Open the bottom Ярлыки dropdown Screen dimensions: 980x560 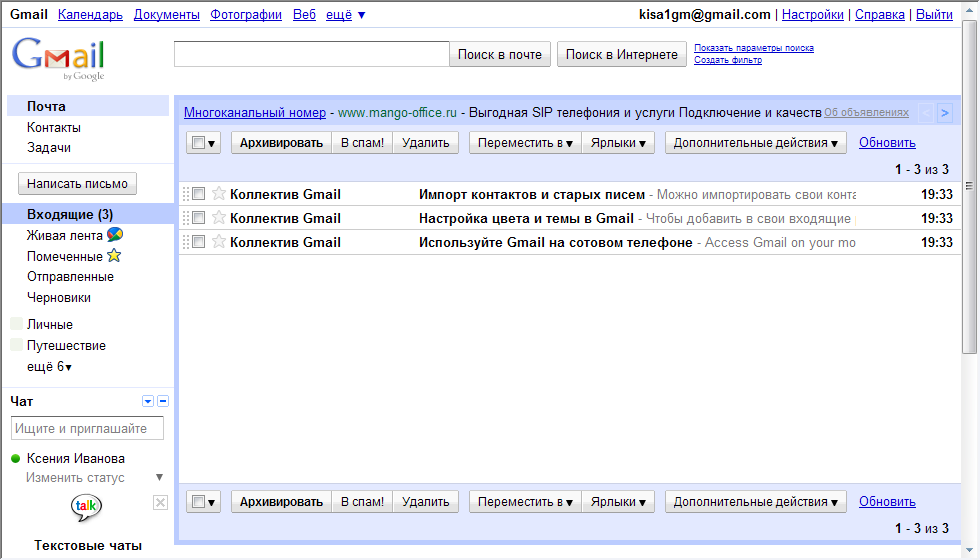click(x=618, y=501)
